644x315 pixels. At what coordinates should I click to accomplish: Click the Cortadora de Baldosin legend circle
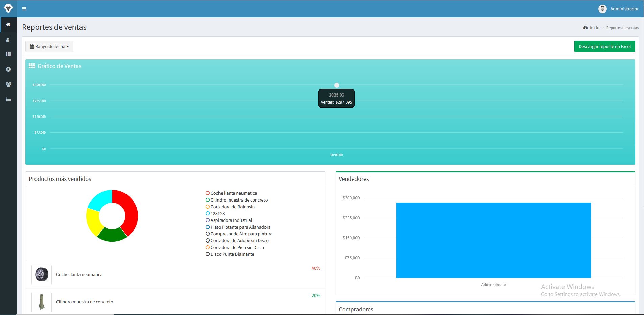click(208, 207)
